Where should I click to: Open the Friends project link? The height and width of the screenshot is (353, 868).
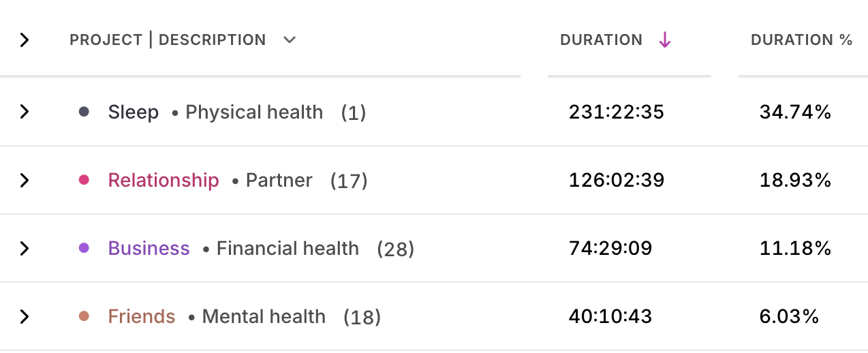coord(142,316)
